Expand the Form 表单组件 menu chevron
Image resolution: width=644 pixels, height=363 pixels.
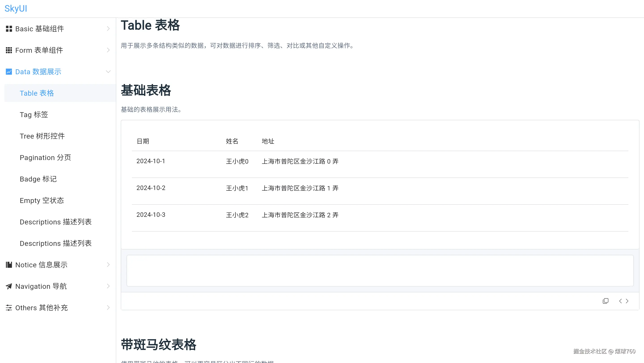click(108, 50)
